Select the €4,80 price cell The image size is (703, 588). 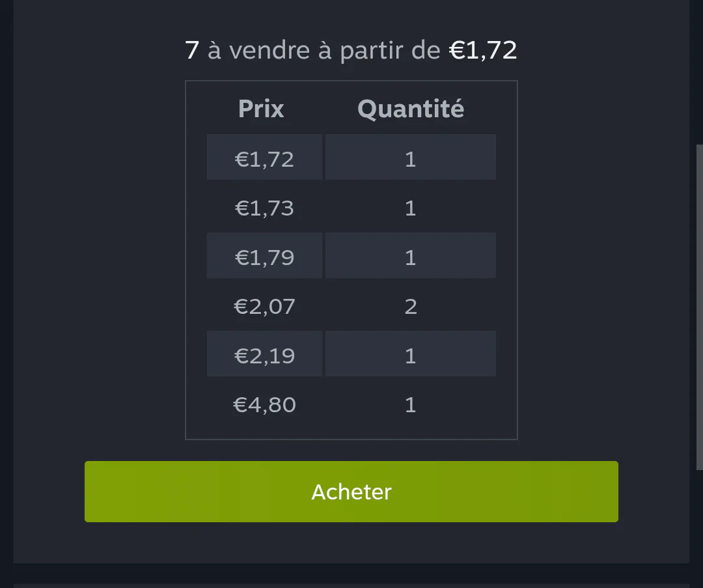coord(264,403)
